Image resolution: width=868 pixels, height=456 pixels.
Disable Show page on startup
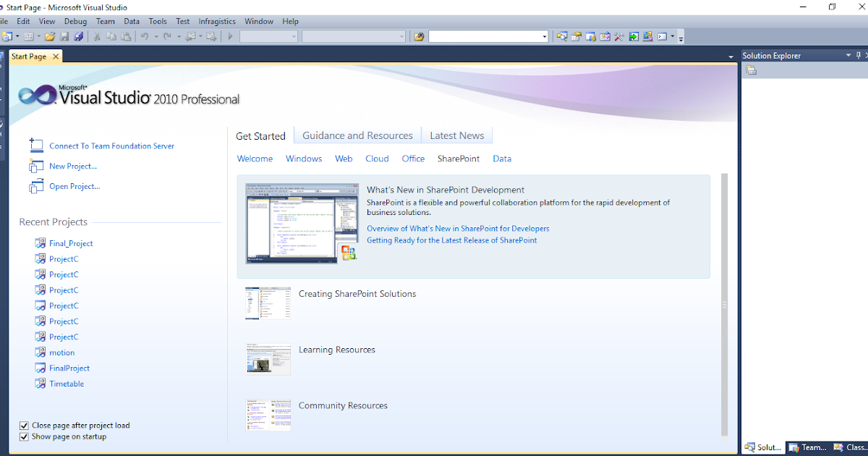[24, 436]
